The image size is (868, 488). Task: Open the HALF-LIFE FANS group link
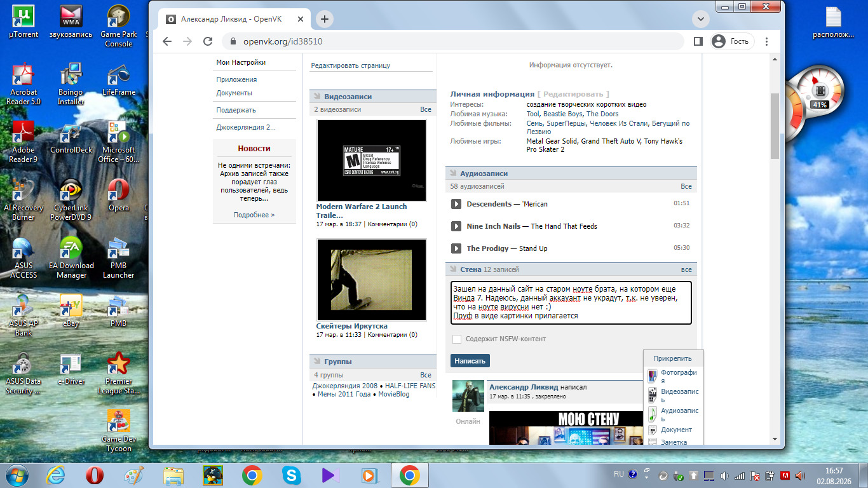click(x=410, y=386)
